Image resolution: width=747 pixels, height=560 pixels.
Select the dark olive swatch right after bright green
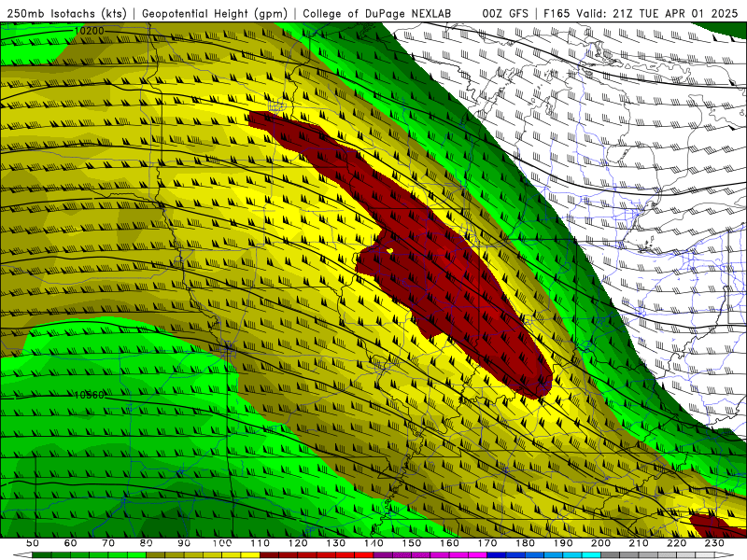click(x=155, y=555)
